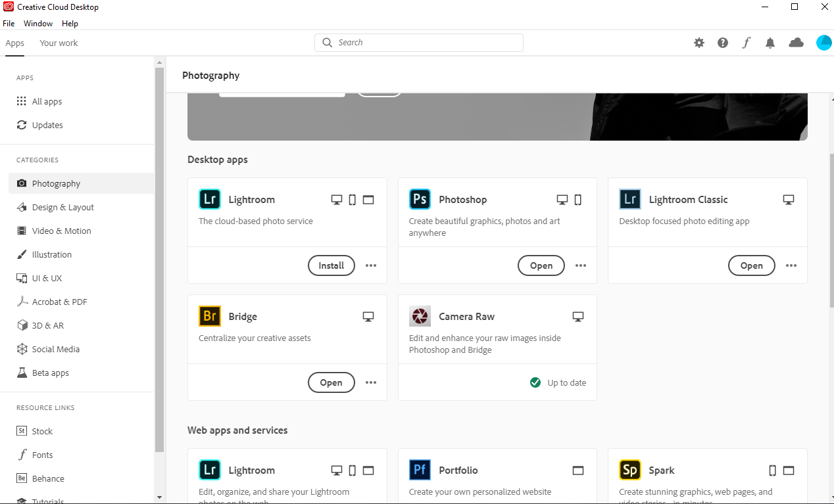The height and width of the screenshot is (504, 834).
Task: Open more options for the Lightroom card
Action: pos(371,265)
